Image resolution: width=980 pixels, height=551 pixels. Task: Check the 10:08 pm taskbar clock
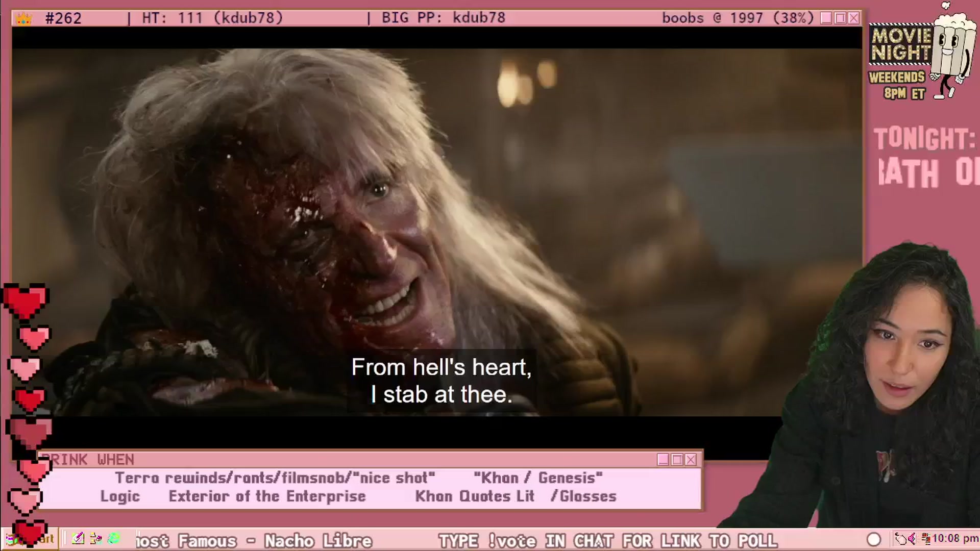(955, 539)
